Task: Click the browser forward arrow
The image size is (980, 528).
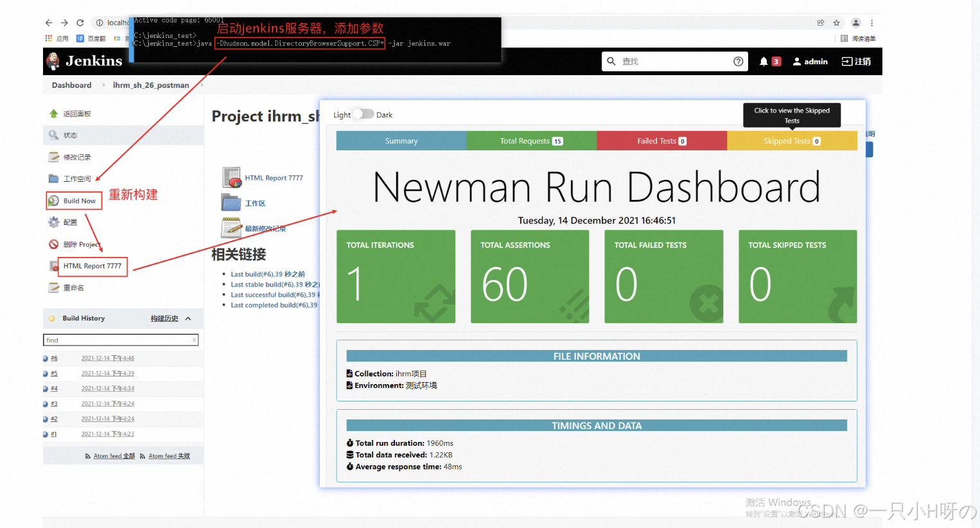Action: [64, 22]
